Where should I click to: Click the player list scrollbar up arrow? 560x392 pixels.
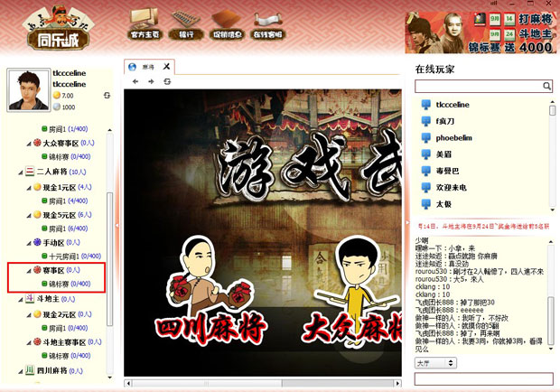pos(553,102)
